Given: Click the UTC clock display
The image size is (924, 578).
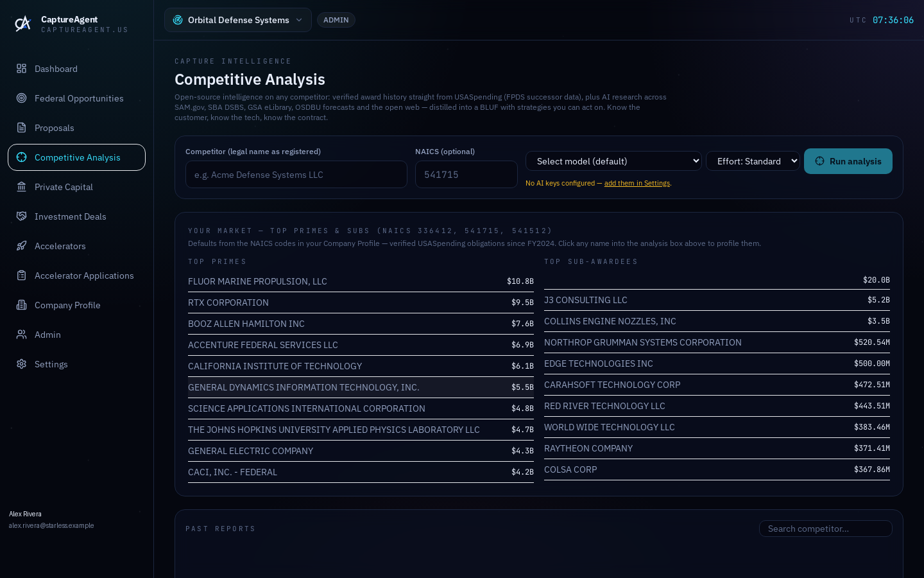Looking at the screenshot, I should click(x=882, y=20).
